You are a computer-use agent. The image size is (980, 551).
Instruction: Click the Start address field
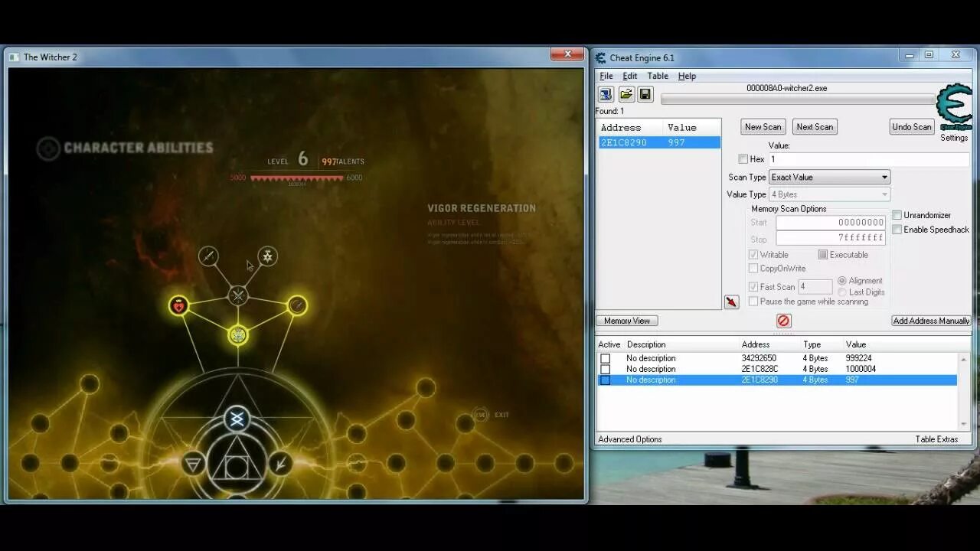(831, 223)
